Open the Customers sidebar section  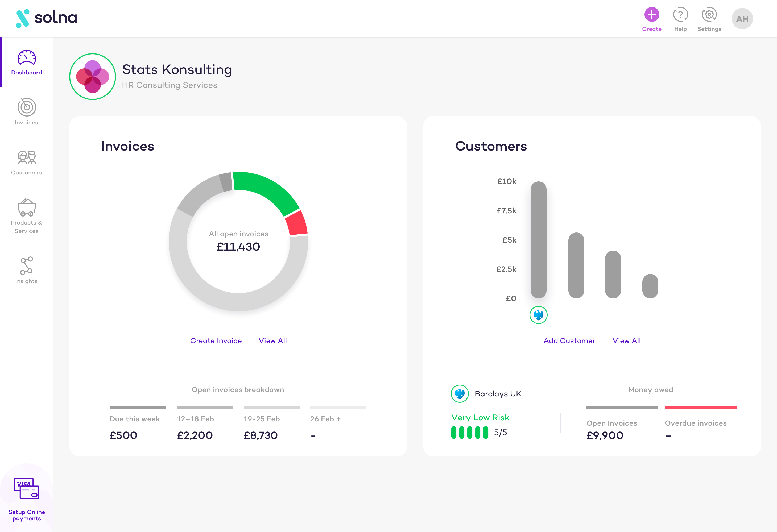coord(26,158)
